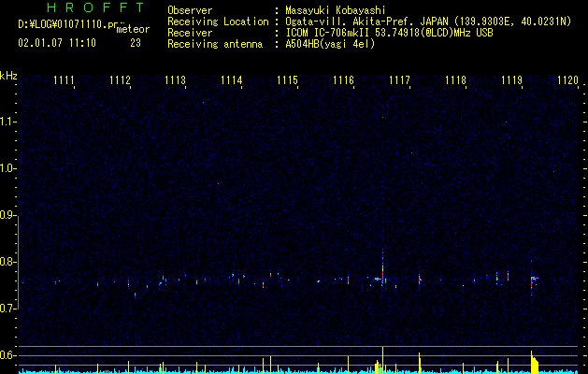Click the 1114 time axis label
Viewport: 588px width, 374px height.
click(x=232, y=80)
